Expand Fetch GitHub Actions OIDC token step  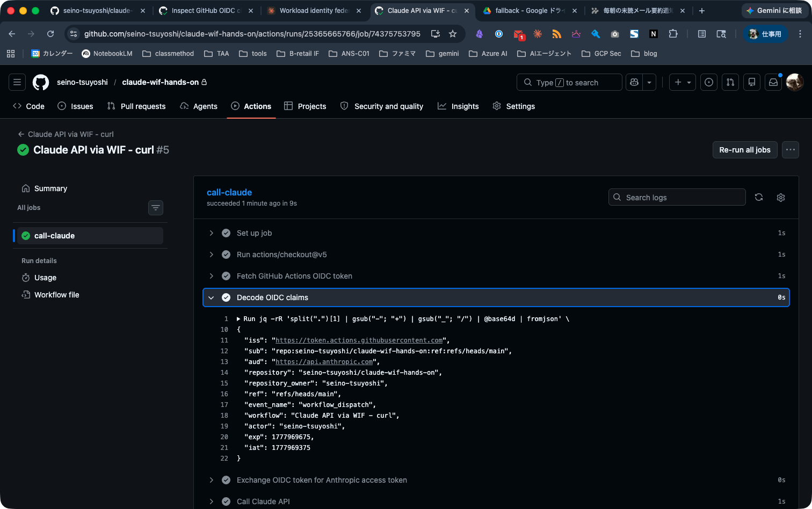pos(496,276)
